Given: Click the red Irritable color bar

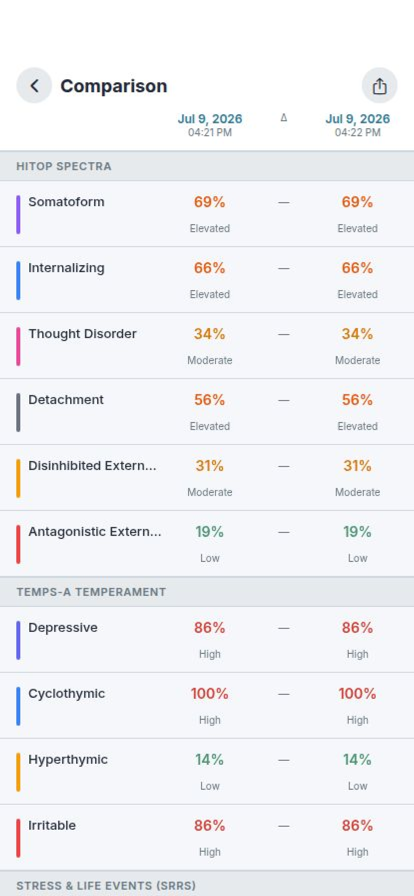Looking at the screenshot, I should coord(18,838).
